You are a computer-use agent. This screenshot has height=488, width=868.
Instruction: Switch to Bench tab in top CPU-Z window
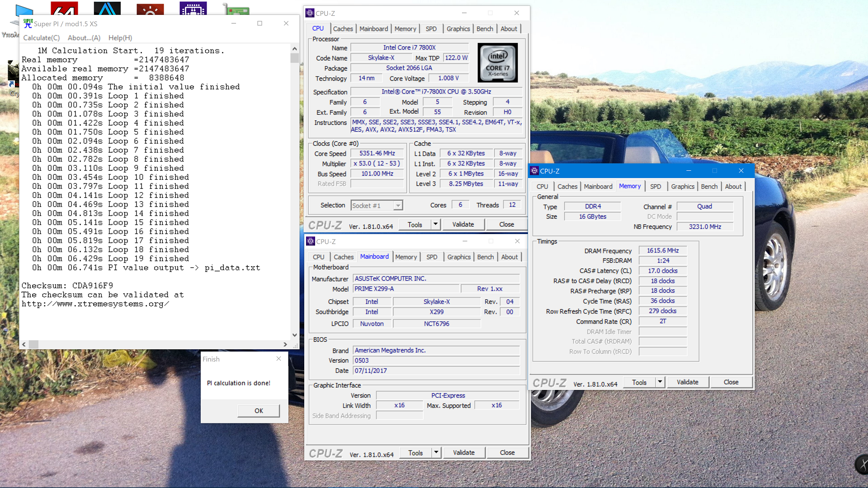485,28
